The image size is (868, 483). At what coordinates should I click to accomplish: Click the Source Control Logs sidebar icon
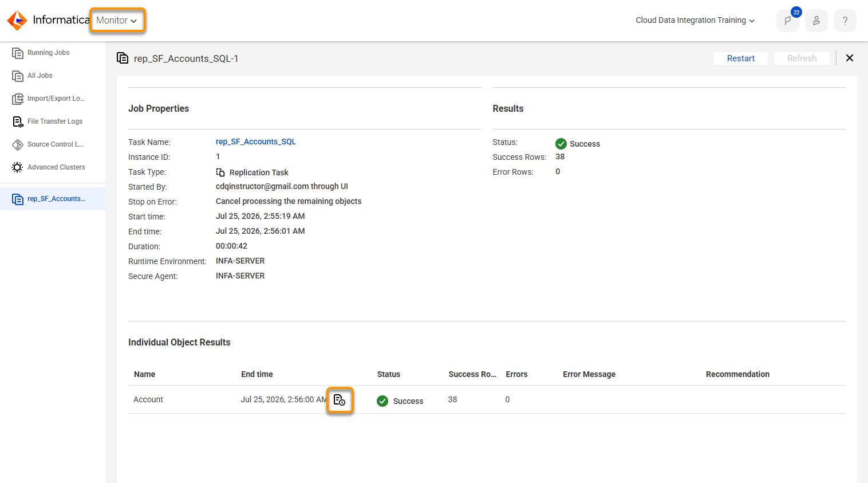point(18,144)
